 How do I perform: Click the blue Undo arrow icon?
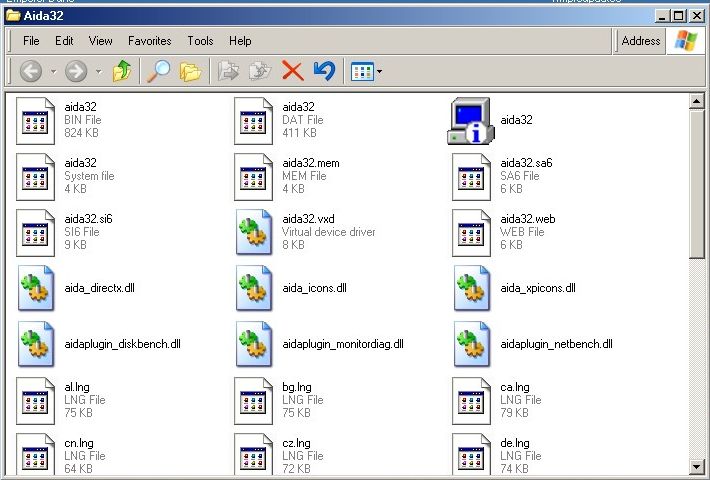(x=324, y=71)
